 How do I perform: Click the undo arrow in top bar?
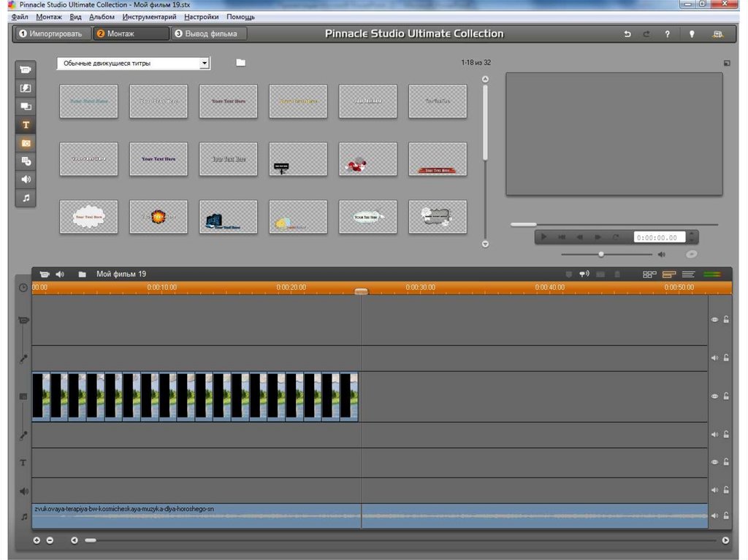coord(627,34)
